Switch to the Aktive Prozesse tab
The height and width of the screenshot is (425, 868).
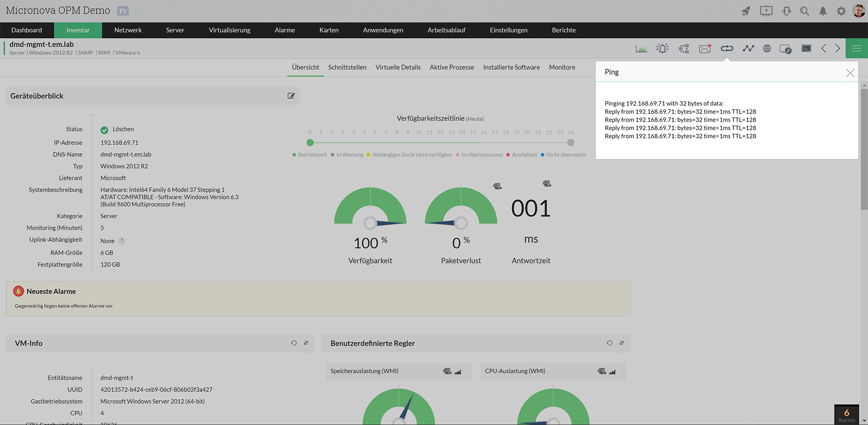[x=452, y=67]
